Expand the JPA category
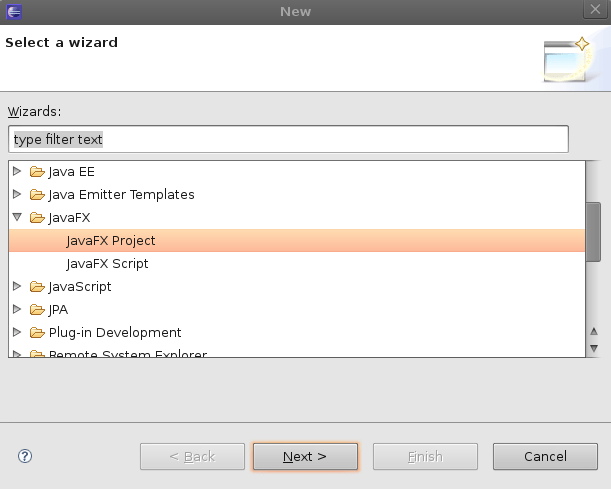This screenshot has height=489, width=611. (17, 309)
